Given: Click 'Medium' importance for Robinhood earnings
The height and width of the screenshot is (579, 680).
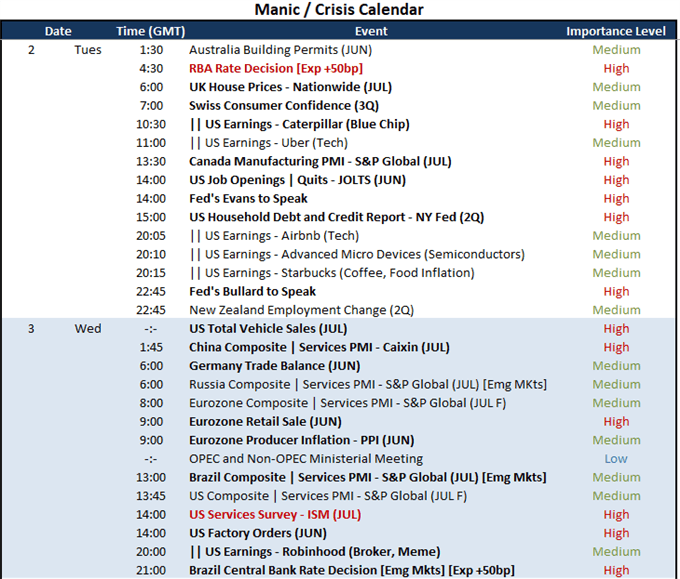Looking at the screenshot, I should tap(616, 552).
